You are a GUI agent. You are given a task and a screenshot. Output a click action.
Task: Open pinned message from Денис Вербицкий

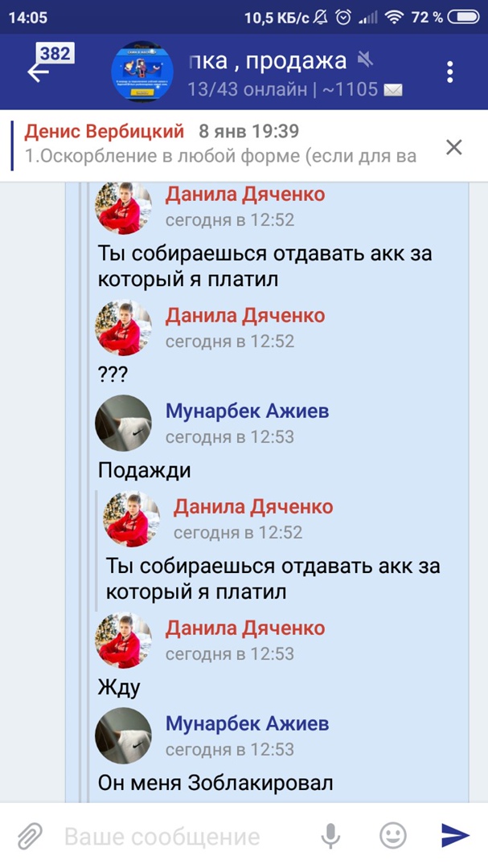pos(222,145)
